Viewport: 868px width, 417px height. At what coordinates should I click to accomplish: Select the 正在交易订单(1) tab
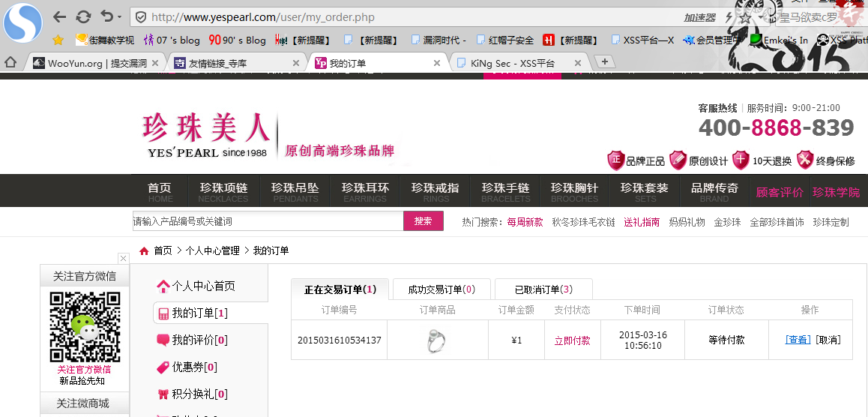340,289
